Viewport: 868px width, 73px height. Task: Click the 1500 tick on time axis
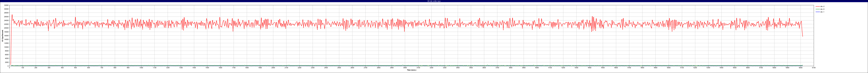[x=207, y=68]
